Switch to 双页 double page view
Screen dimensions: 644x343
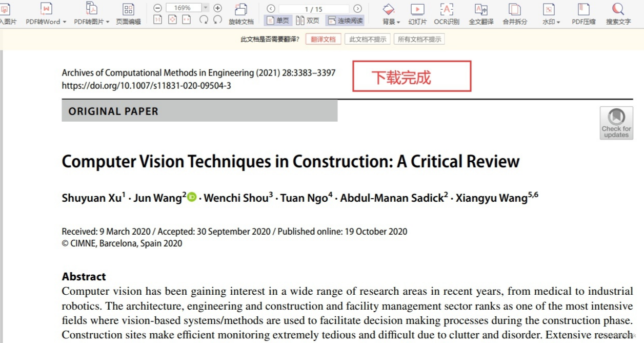308,21
